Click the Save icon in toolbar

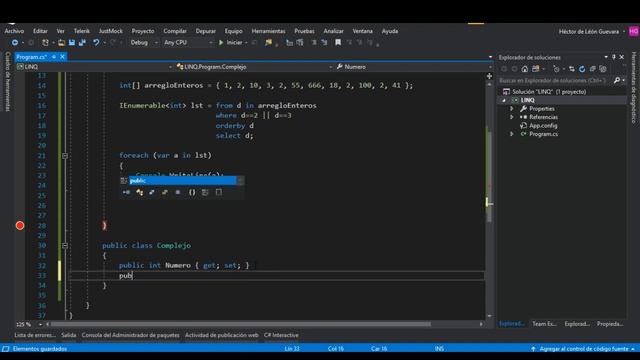point(72,42)
